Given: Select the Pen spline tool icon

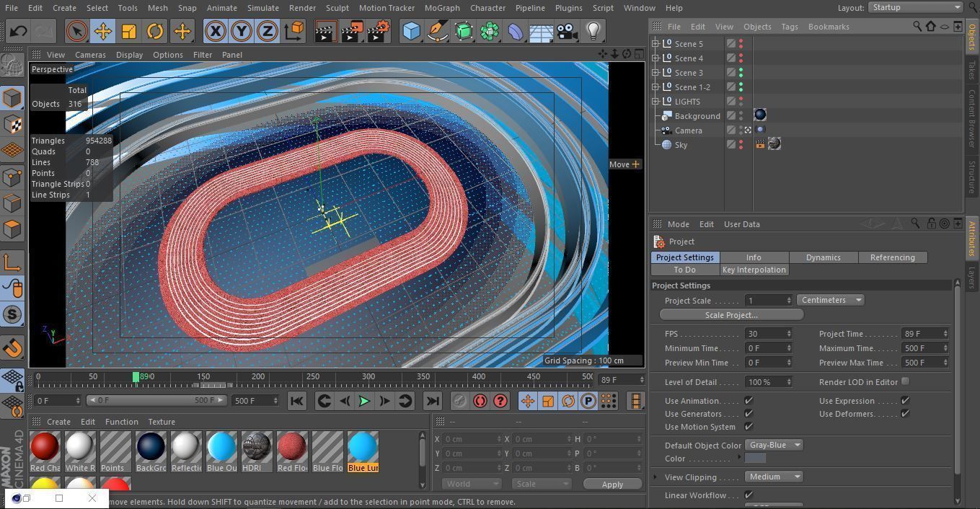Looking at the screenshot, I should click(x=438, y=31).
